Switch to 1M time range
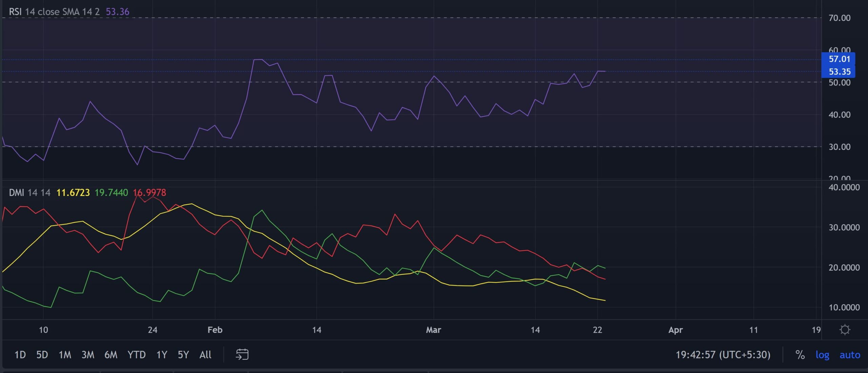The width and height of the screenshot is (868, 373). point(65,355)
